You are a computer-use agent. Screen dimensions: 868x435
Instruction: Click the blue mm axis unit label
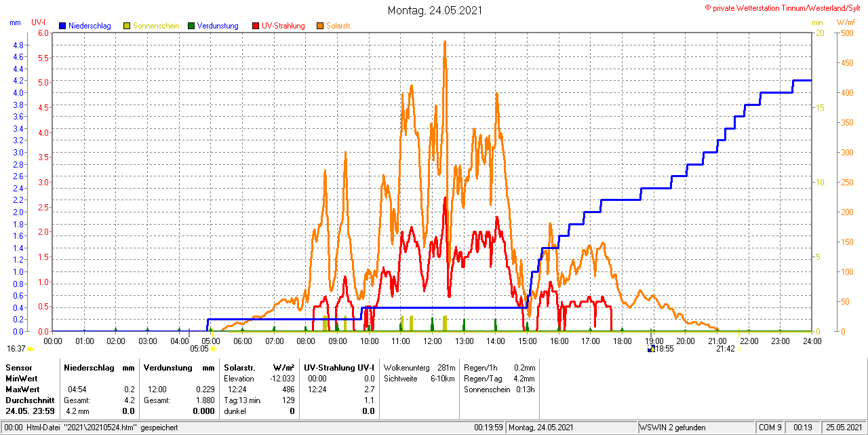(x=16, y=22)
